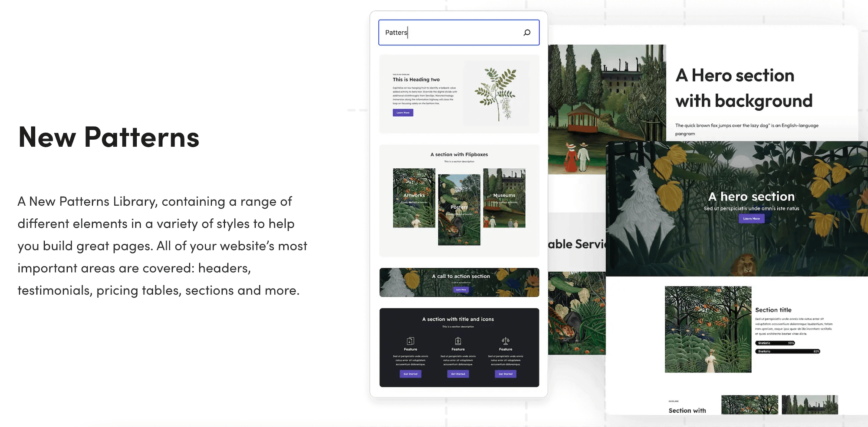Click the Section title jungle image

[708, 329]
